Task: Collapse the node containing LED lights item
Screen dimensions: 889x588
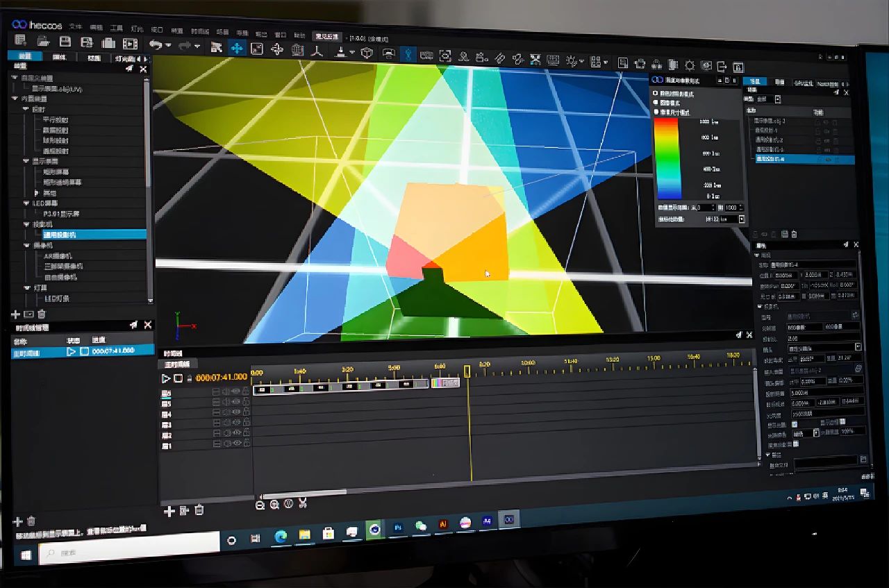Action: pyautogui.click(x=26, y=287)
